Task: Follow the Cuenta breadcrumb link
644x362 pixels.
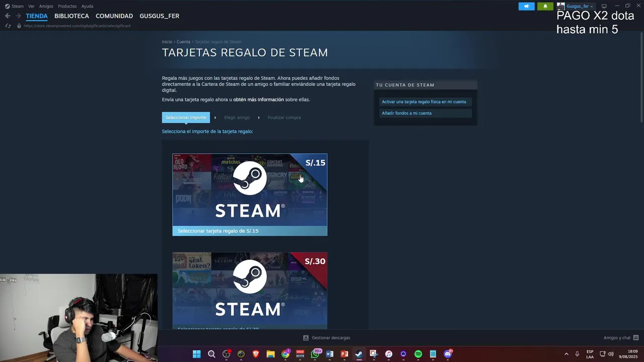Action: click(x=183, y=42)
